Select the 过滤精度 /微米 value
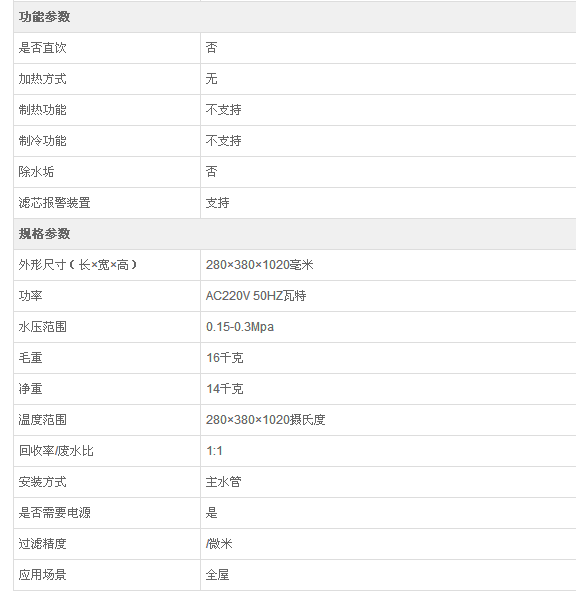This screenshot has height=604, width=576. (219, 544)
